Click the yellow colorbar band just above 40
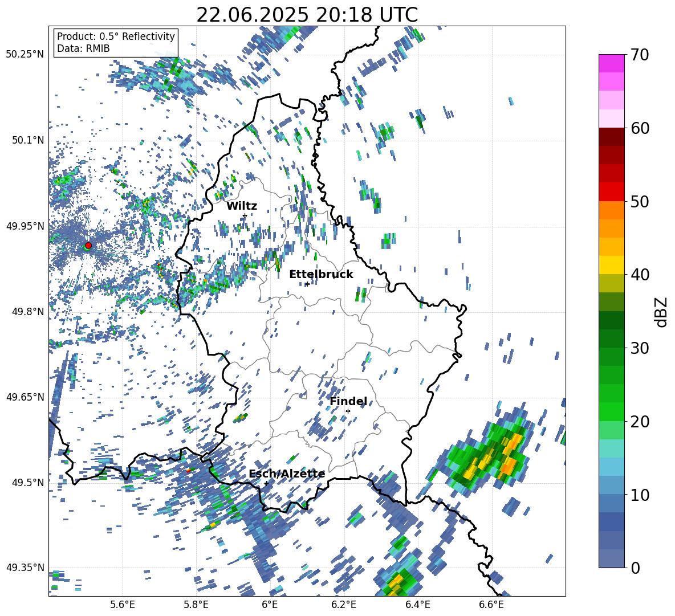Screen dimensions: 675x616 (x=612, y=265)
